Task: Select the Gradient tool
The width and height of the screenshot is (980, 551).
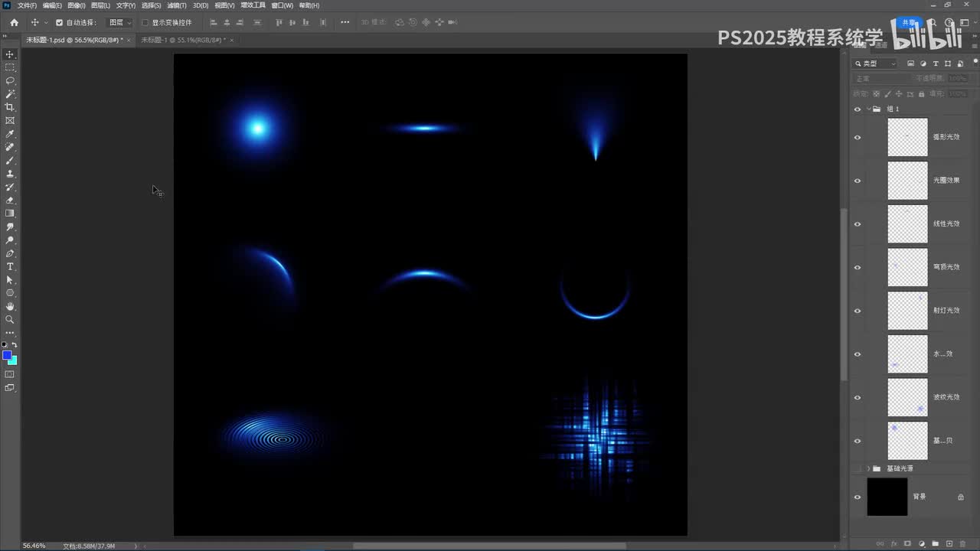Action: click(10, 214)
